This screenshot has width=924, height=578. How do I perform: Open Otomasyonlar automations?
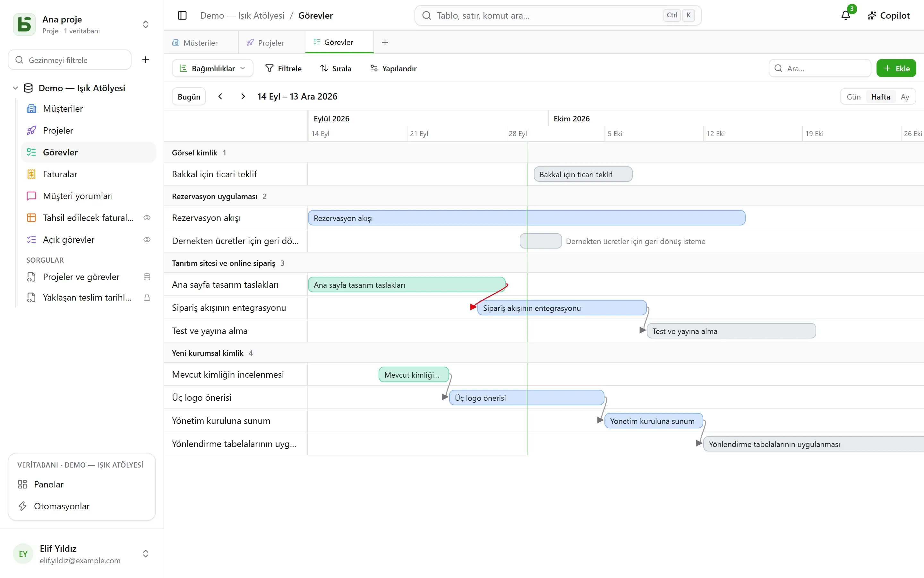(x=81, y=506)
